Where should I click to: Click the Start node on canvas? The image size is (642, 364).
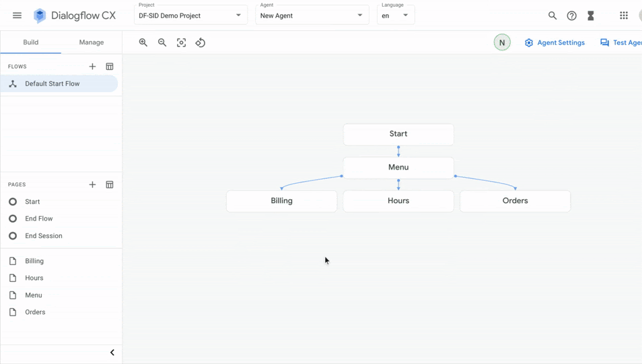tap(398, 135)
